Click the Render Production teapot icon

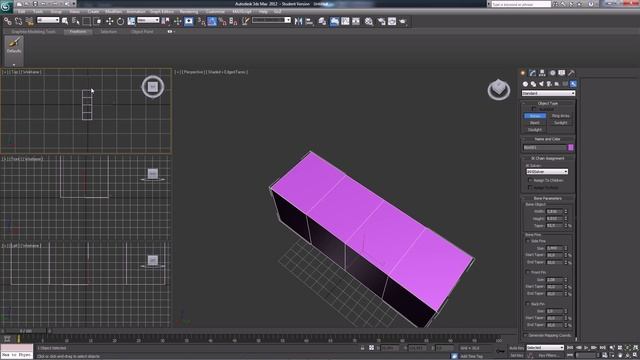pyautogui.click(x=403, y=21)
